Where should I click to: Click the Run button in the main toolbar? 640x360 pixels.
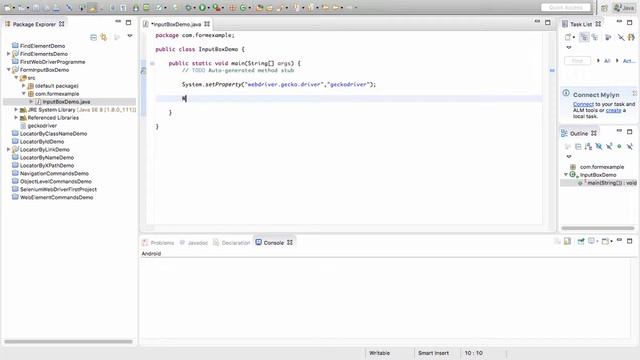(202, 7)
